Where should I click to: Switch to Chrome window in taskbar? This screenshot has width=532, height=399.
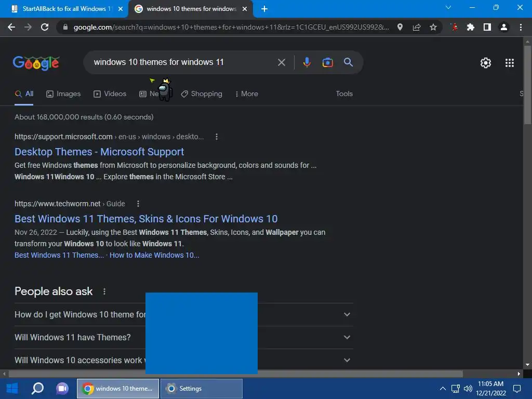click(118, 389)
